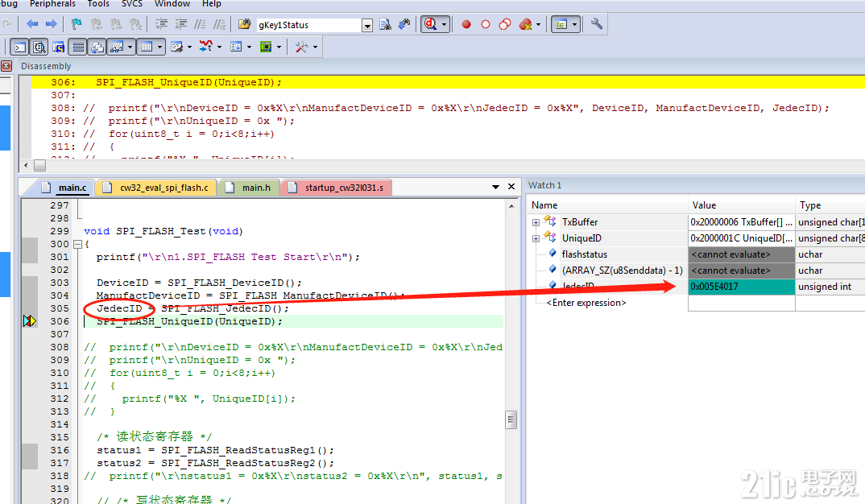Open the gKey1Status search box dropdown
The height and width of the screenshot is (504, 865).
[x=366, y=26]
